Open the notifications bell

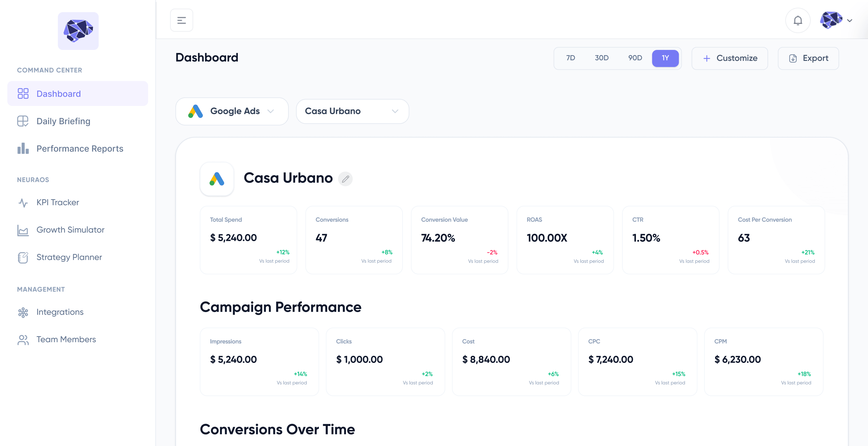click(x=798, y=20)
